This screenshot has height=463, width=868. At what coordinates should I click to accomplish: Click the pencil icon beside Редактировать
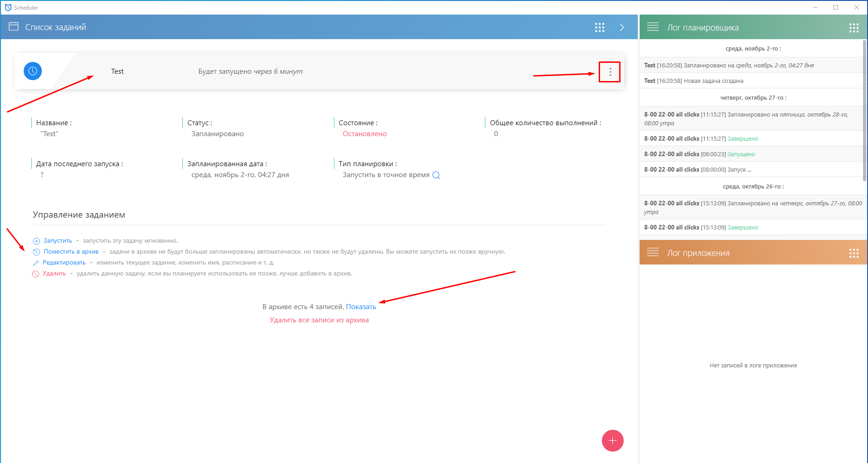[x=36, y=263]
